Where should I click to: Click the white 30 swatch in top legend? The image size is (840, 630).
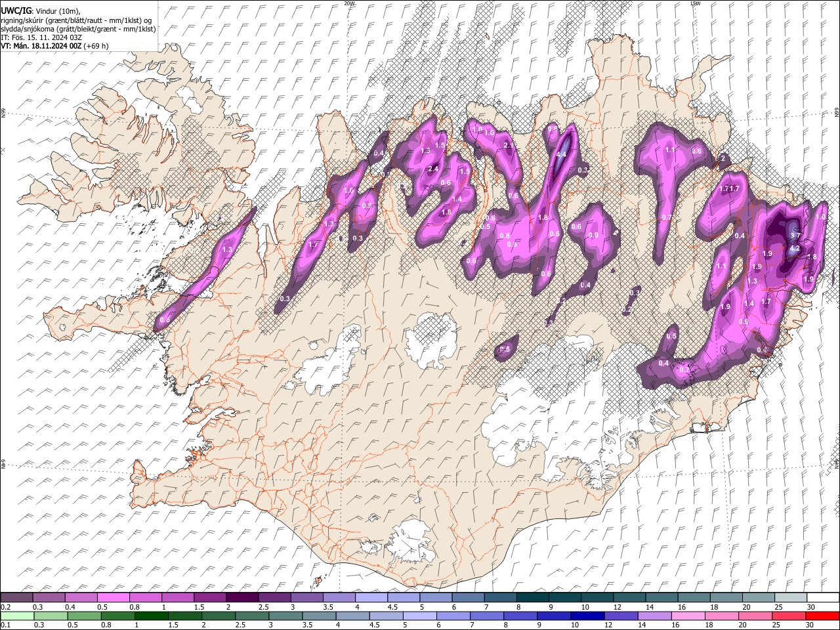[823, 598]
